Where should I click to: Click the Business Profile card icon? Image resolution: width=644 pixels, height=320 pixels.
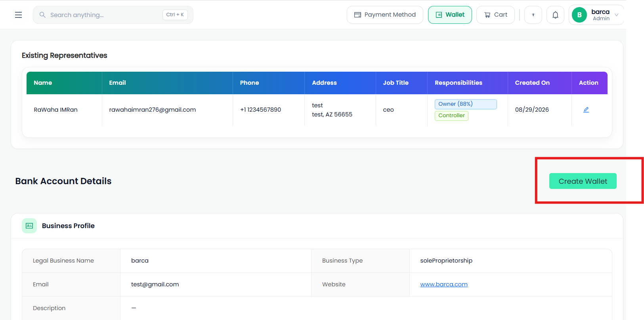click(x=29, y=226)
